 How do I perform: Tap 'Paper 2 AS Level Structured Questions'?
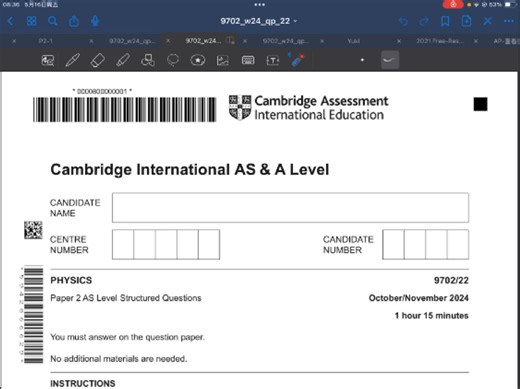tap(126, 298)
